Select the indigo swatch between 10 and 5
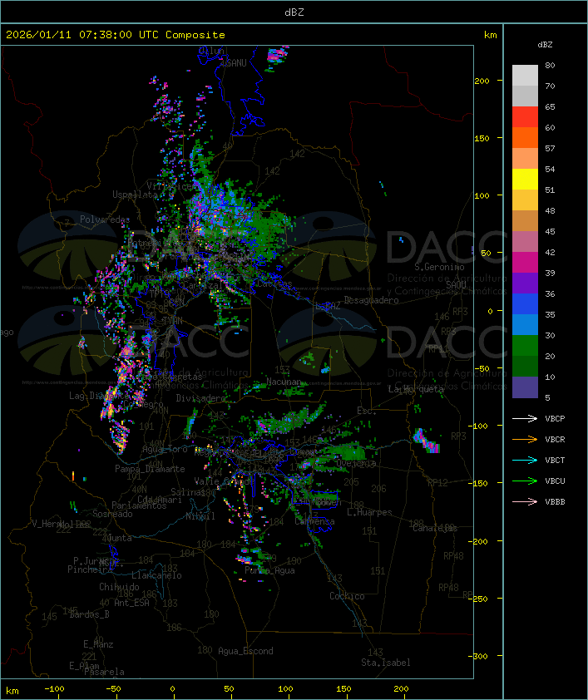Image resolution: width=588 pixels, height=700 pixels. pyautogui.click(x=525, y=387)
